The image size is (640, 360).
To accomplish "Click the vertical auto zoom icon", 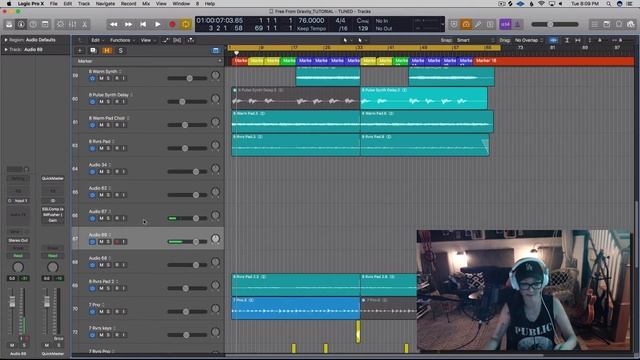I will tap(567, 40).
